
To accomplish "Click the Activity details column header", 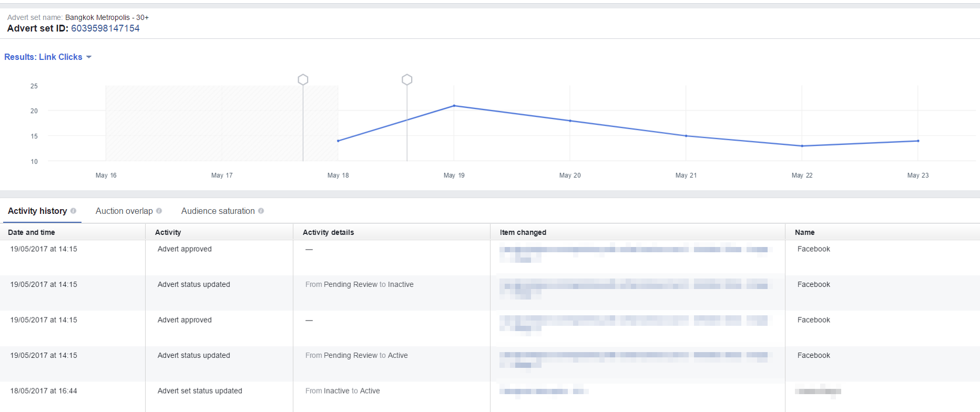I will pyautogui.click(x=328, y=232).
